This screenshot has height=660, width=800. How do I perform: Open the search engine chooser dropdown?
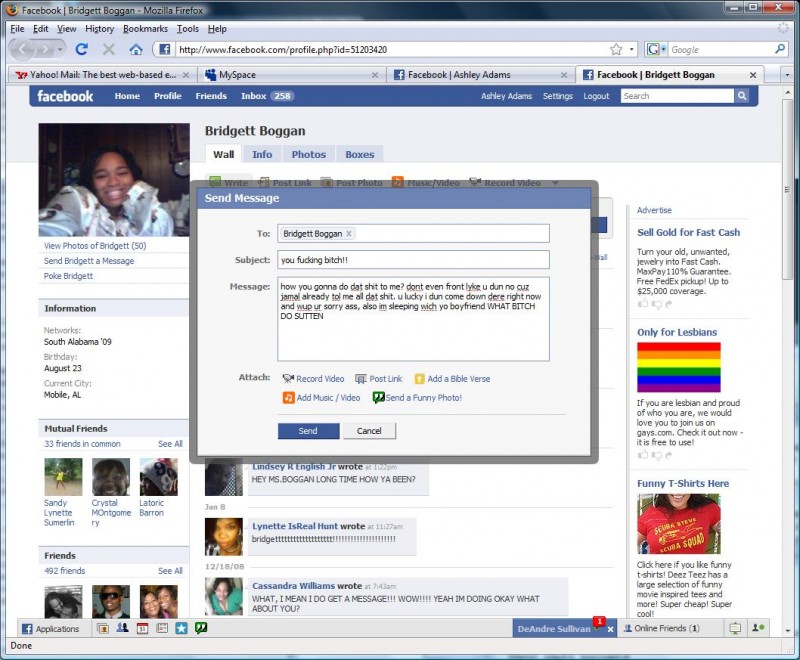tap(656, 49)
